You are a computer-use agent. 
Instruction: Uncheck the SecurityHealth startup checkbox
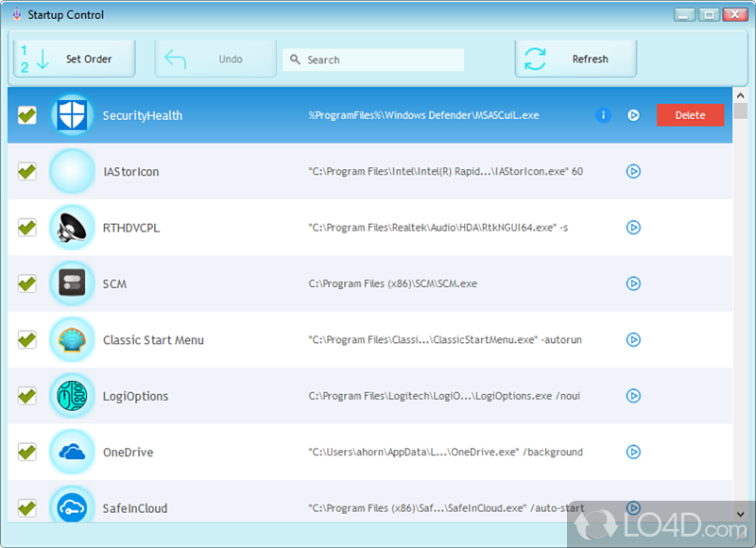[27, 115]
